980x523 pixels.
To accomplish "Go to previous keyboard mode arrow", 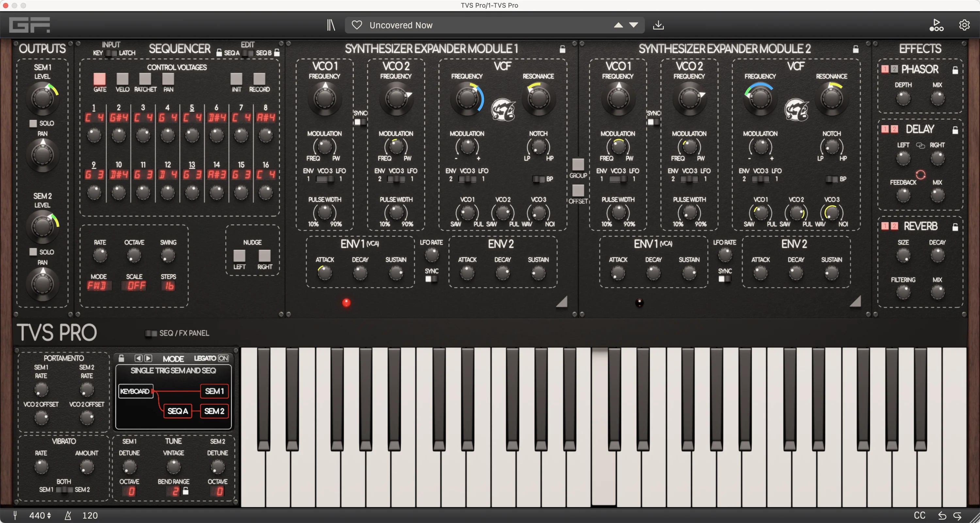I will pos(138,358).
